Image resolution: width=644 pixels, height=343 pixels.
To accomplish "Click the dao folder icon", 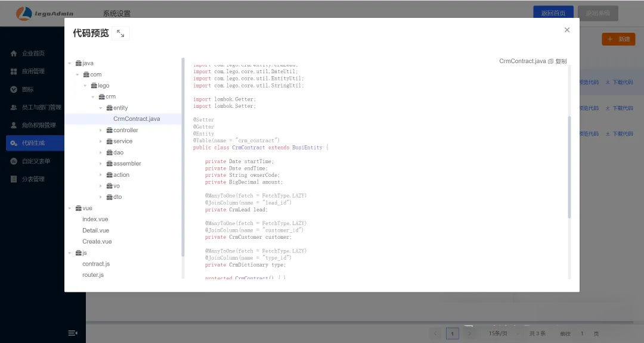I will coord(109,152).
